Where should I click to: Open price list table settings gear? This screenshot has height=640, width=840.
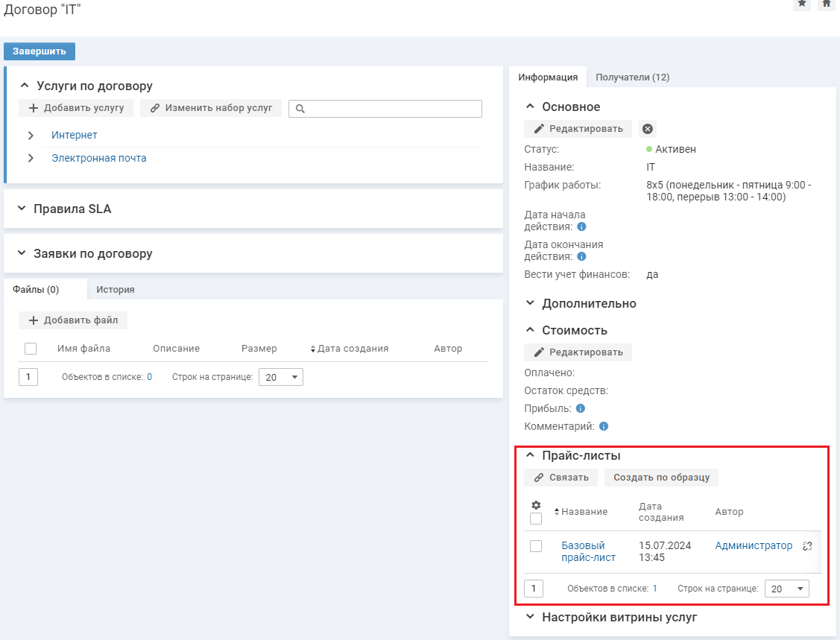click(x=535, y=505)
